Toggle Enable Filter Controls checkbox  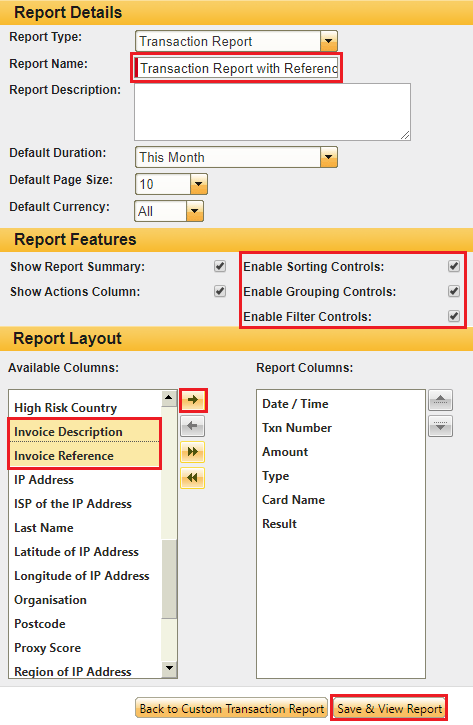pos(454,316)
